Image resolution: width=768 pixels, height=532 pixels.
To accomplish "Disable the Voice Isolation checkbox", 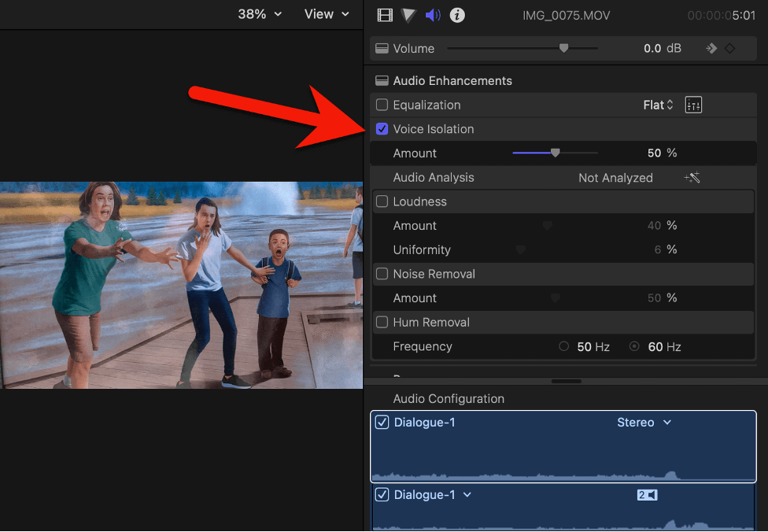I will [x=382, y=128].
